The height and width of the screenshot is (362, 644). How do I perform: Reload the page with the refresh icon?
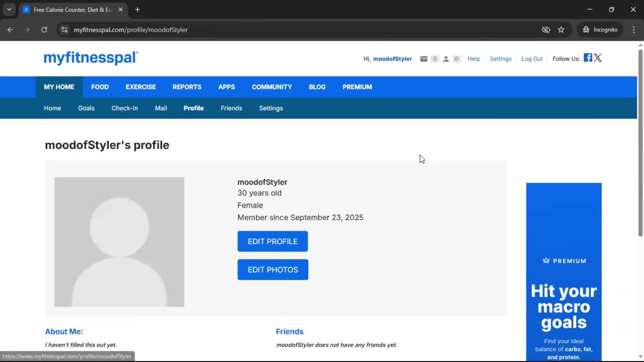pyautogui.click(x=44, y=30)
